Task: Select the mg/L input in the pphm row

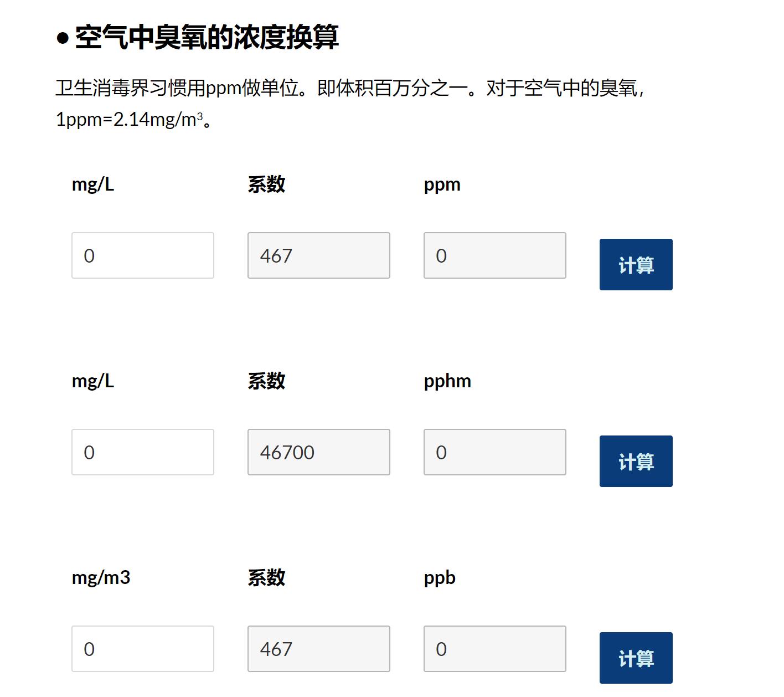Action: coord(142,452)
